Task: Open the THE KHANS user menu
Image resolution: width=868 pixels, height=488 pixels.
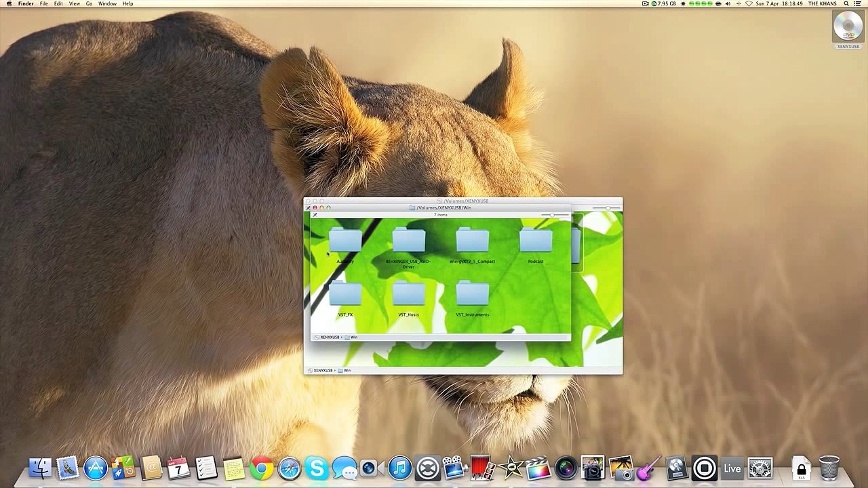Action: click(823, 3)
